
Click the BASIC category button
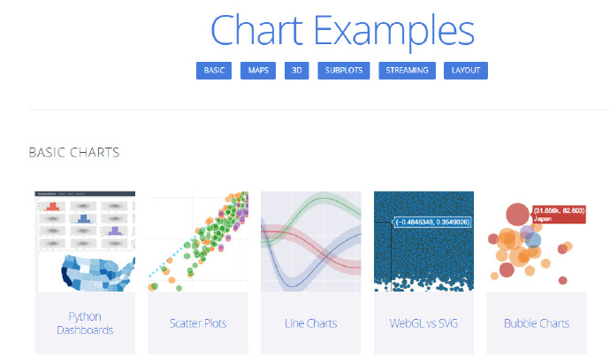(214, 71)
